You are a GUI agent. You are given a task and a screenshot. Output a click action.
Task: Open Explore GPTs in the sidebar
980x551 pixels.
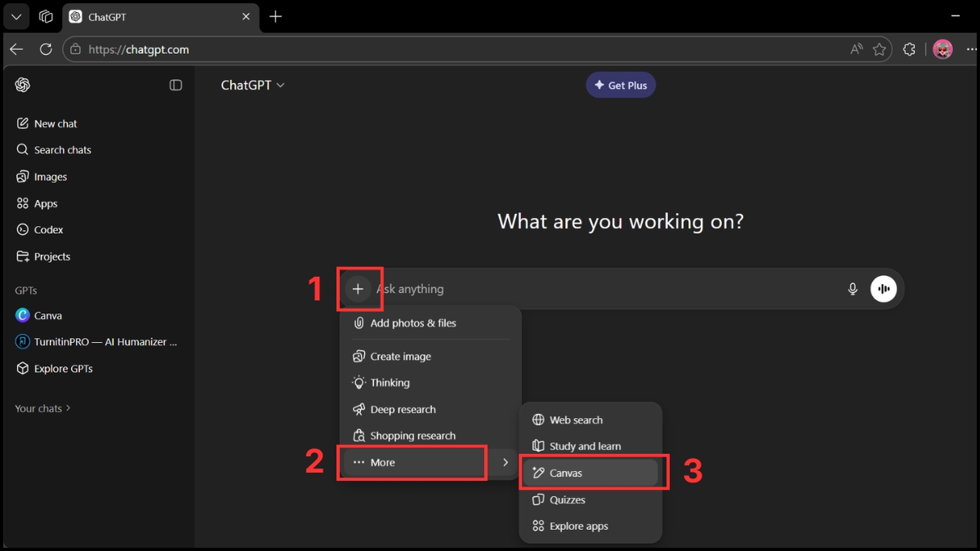pyautogui.click(x=64, y=368)
